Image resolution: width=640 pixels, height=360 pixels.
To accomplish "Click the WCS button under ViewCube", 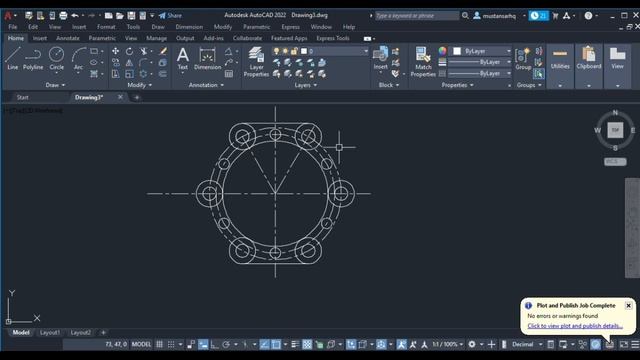I will pyautogui.click(x=615, y=162).
